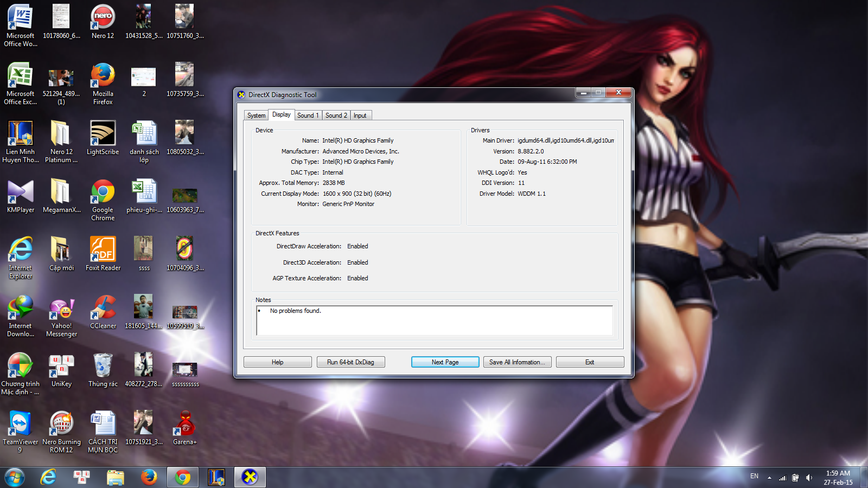
Task: Select Thùng rác recycle bin
Action: click(103, 370)
